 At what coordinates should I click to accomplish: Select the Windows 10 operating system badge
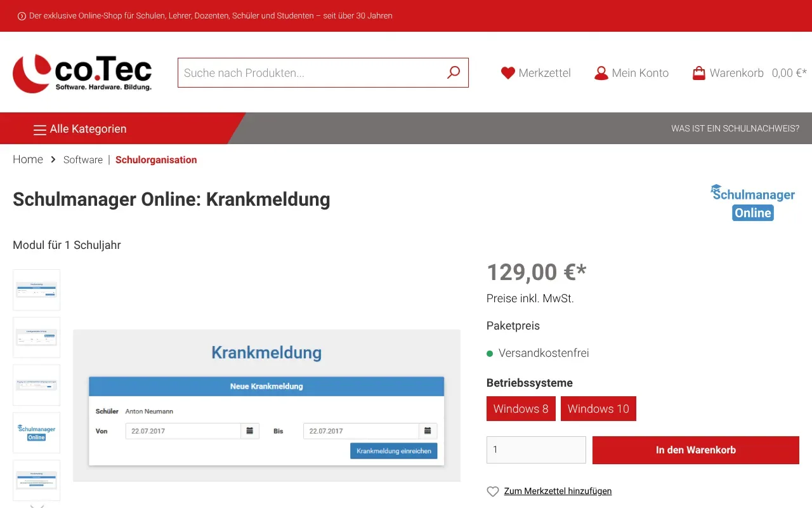pyautogui.click(x=598, y=408)
